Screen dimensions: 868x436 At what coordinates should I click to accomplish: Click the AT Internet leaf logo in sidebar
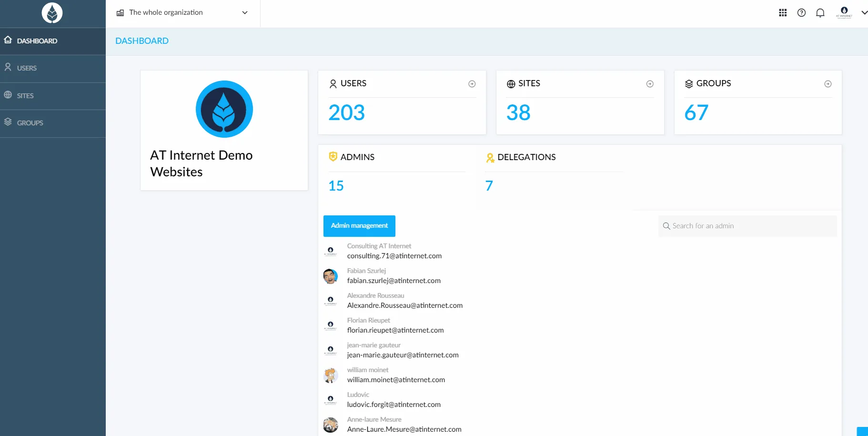(x=52, y=13)
